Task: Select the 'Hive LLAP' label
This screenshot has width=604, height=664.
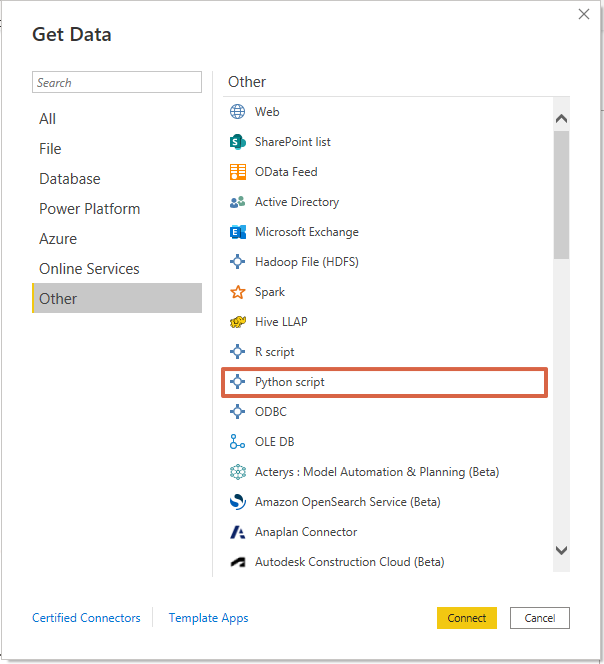Action: [281, 322]
